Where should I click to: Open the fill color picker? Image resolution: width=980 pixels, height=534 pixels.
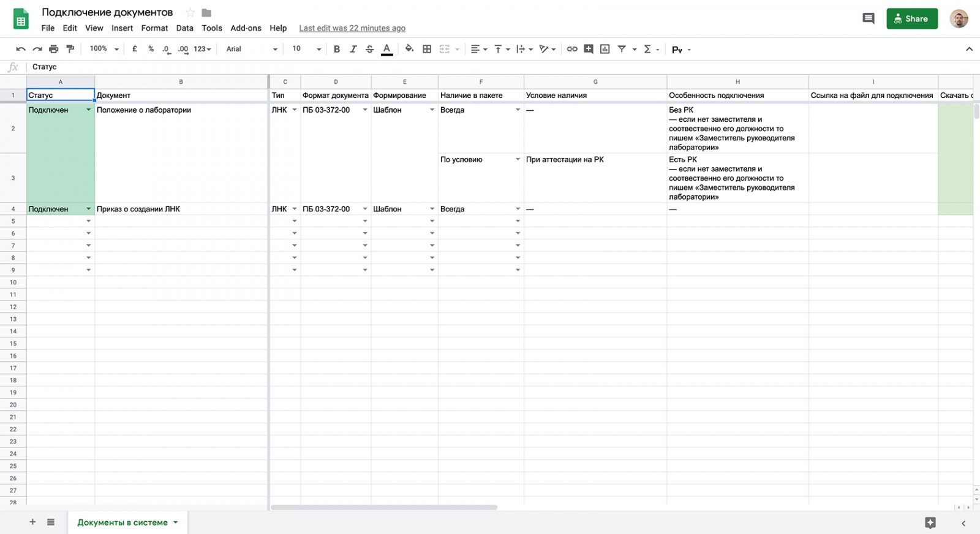coord(409,49)
